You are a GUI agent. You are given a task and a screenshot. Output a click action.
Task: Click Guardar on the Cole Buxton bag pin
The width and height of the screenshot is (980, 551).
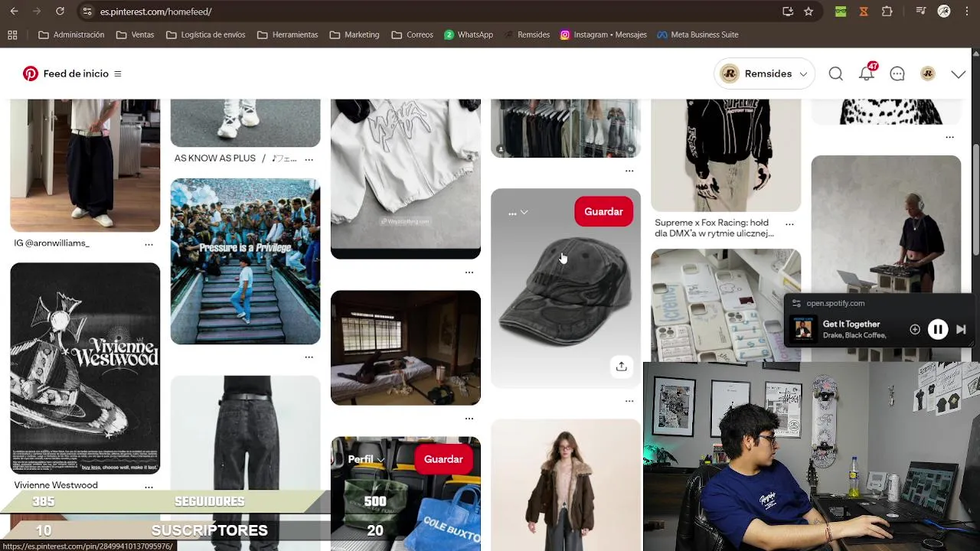click(443, 460)
